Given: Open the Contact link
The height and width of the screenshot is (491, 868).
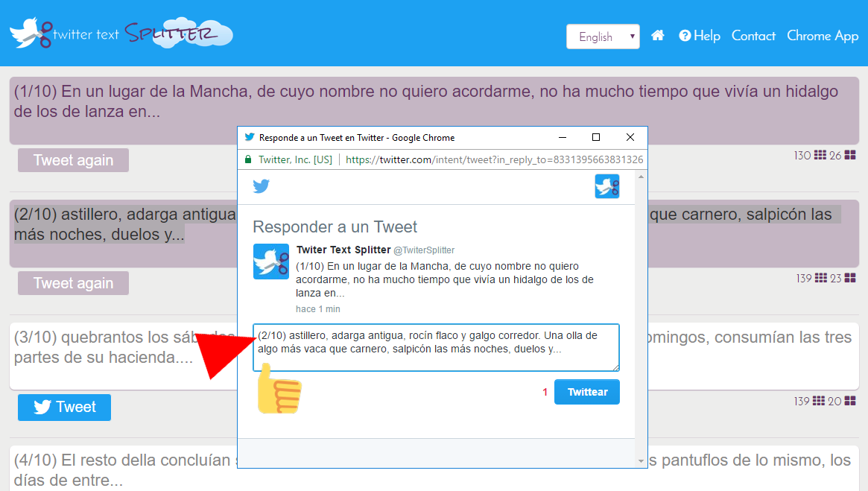Looking at the screenshot, I should tap(753, 36).
